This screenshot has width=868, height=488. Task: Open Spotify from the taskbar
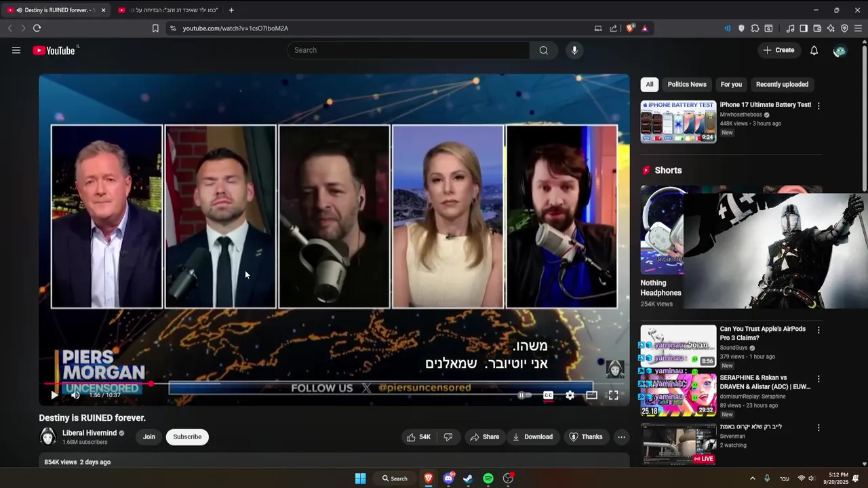click(488, 479)
